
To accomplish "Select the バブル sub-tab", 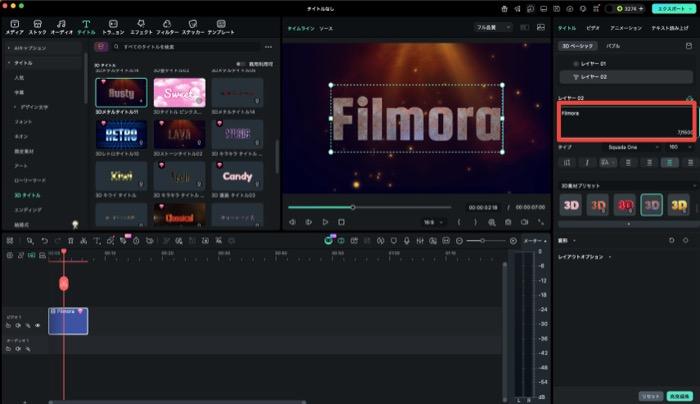I will [613, 46].
